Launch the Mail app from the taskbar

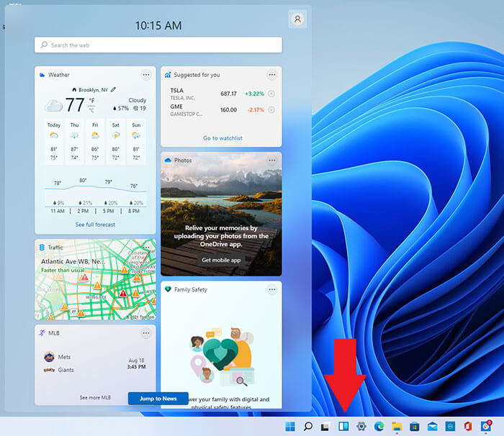(432, 427)
